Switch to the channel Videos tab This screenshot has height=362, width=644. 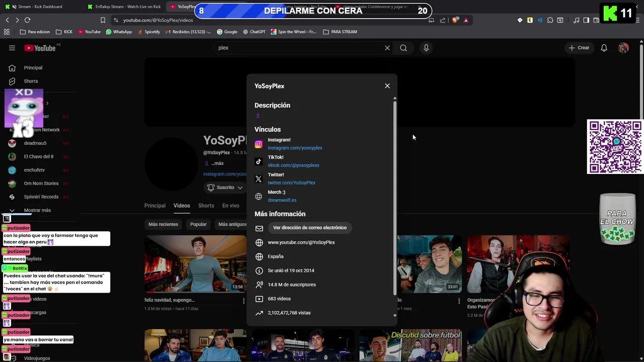182,206
